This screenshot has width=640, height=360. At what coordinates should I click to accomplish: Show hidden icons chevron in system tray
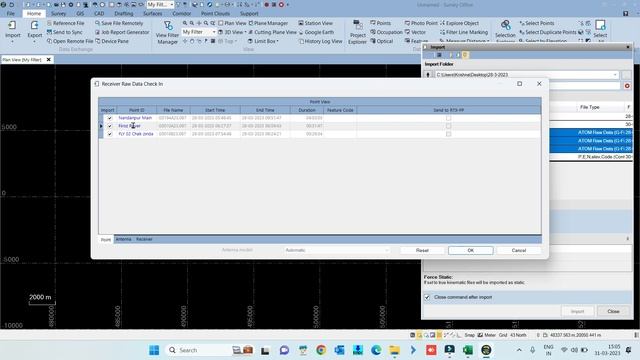tap(519, 350)
